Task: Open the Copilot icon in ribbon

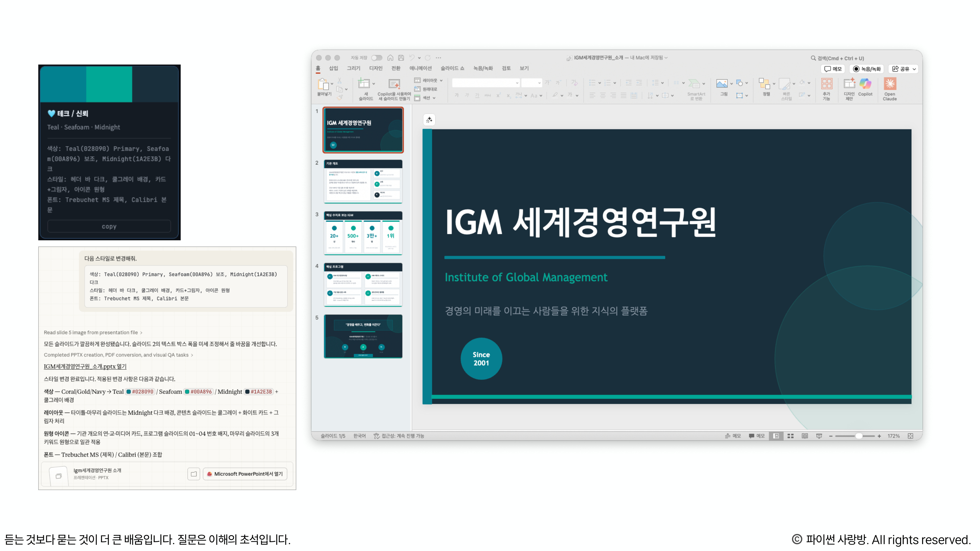Action: 865,84
